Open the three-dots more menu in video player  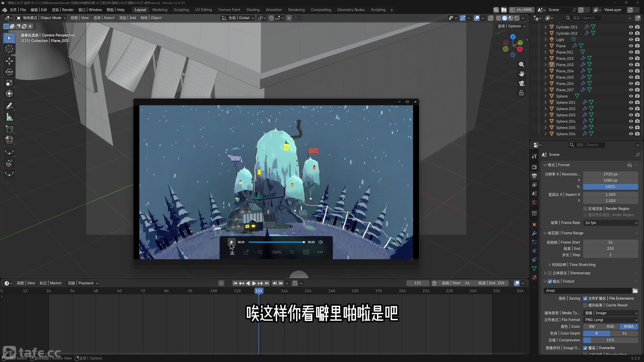click(x=320, y=252)
